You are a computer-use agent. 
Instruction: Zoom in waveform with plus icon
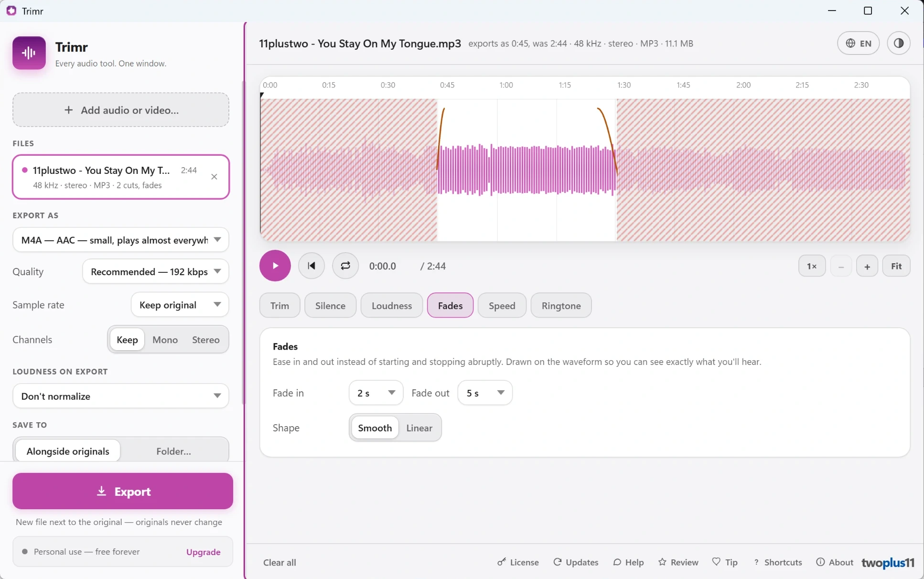coord(867,266)
